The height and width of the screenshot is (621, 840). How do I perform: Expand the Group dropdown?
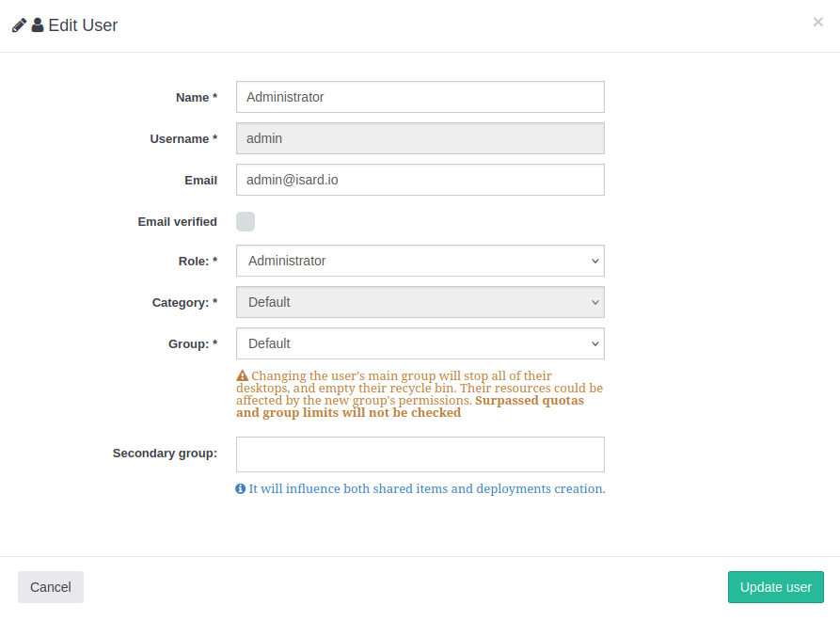click(420, 343)
